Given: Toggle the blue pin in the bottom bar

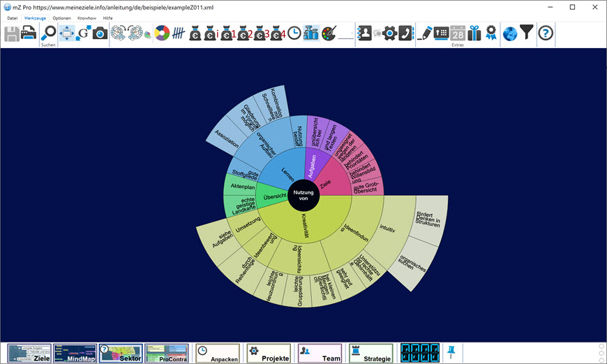Looking at the screenshot, I should click(451, 351).
